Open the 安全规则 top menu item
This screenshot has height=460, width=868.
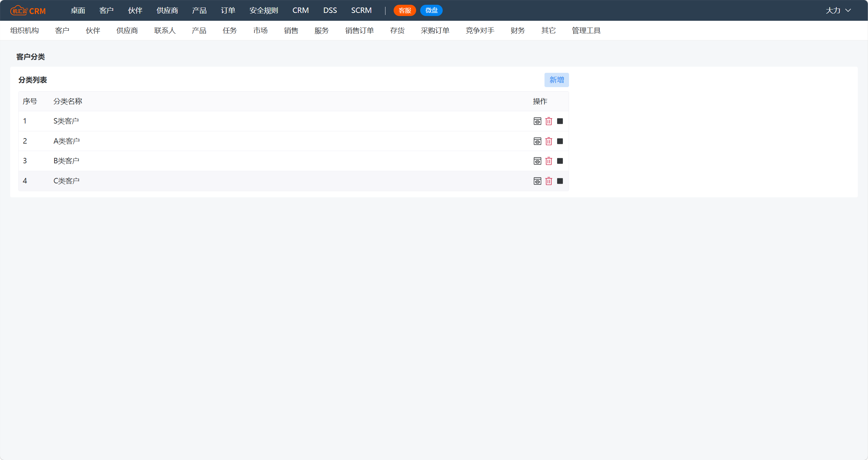[x=264, y=11]
